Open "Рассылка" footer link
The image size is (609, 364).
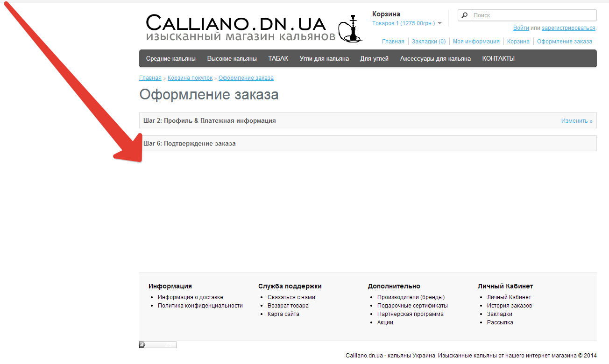tap(500, 322)
